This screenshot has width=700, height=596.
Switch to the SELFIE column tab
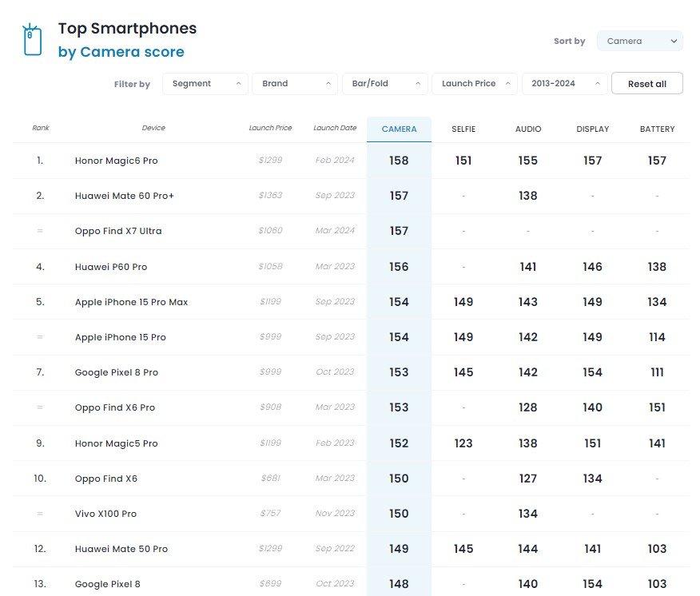click(x=463, y=129)
